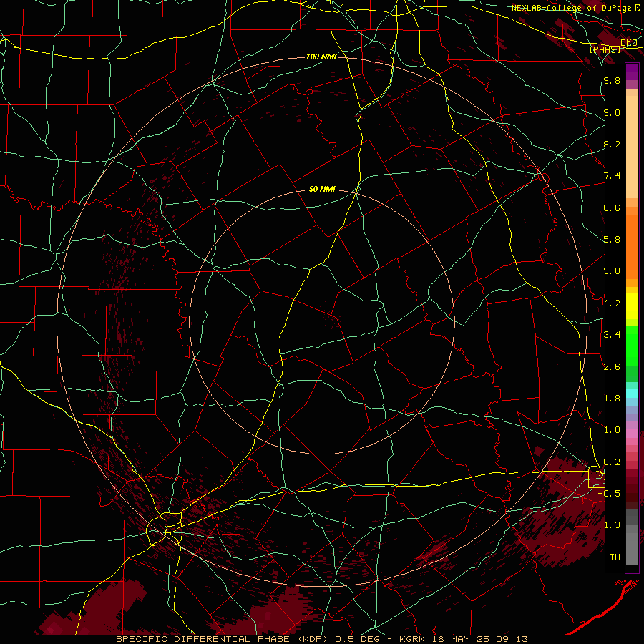Pick the purple band on the color bar
The width and height of the screenshot is (644, 644).
tap(632, 72)
